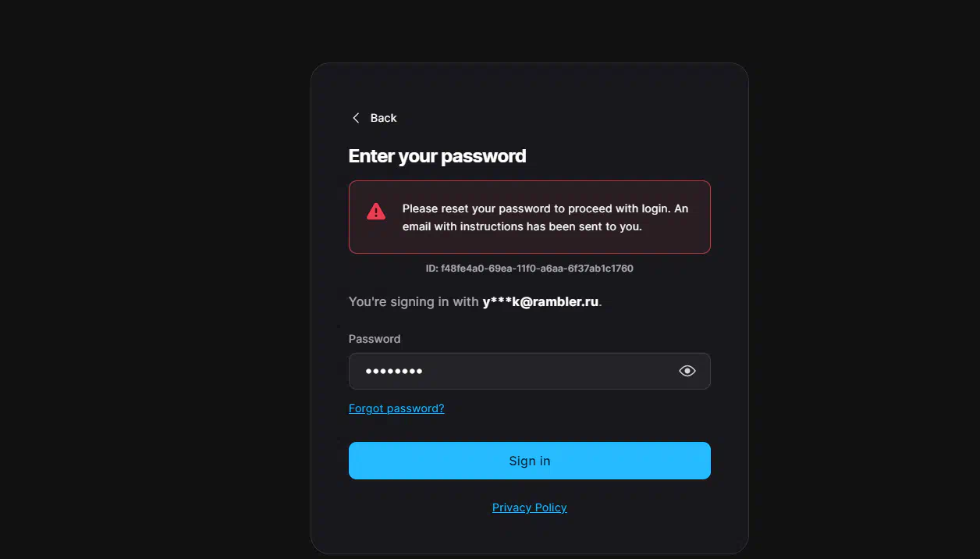Select the error ID text line

pyautogui.click(x=529, y=269)
